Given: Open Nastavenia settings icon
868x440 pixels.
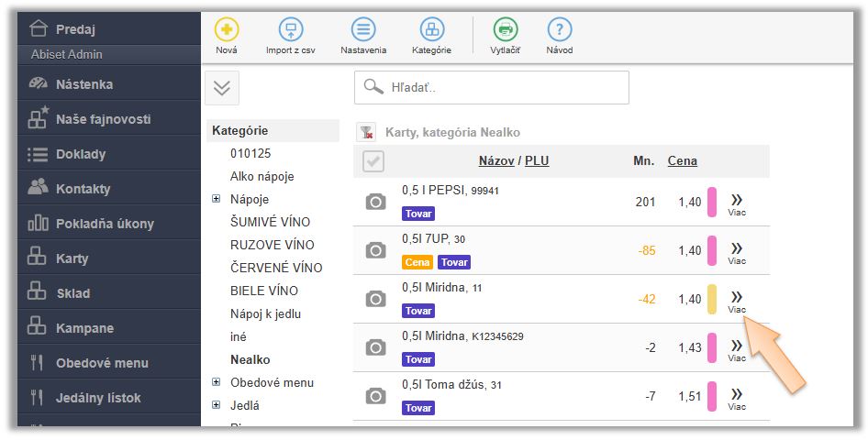Looking at the screenshot, I should (x=363, y=30).
